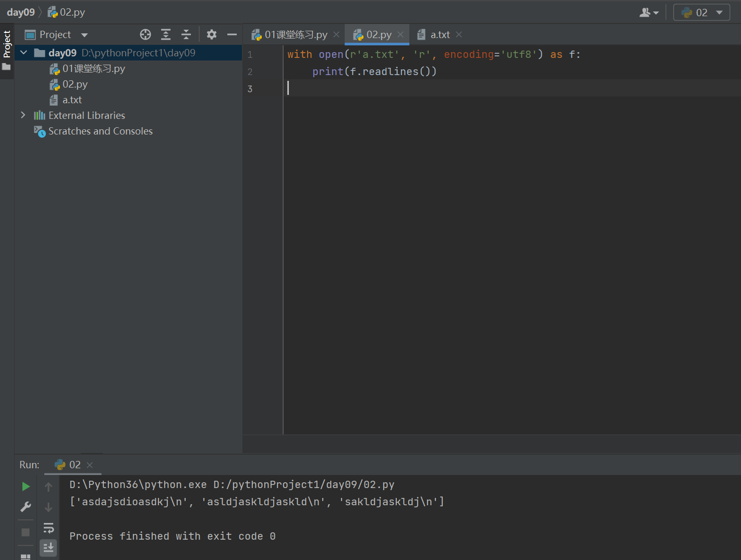Click line number 2 in editor gutter

tap(250, 72)
